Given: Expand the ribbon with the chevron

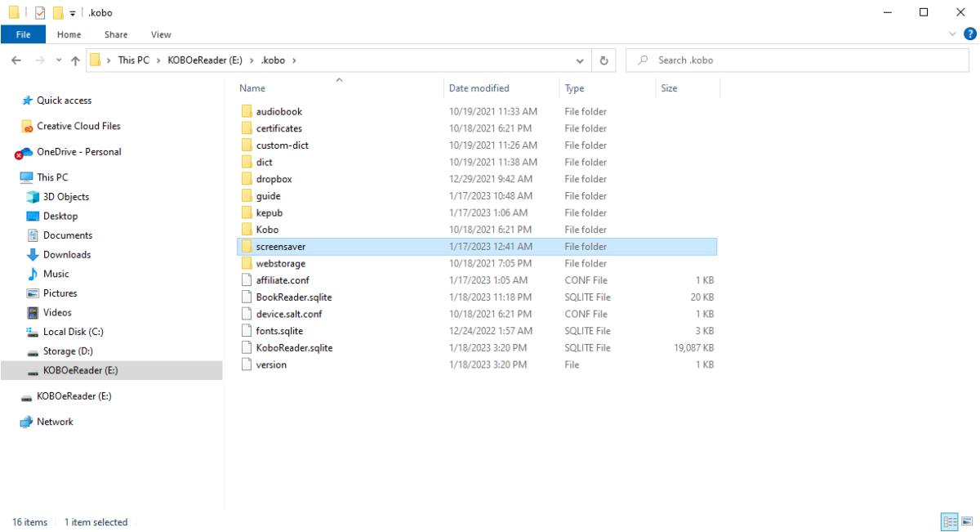Looking at the screenshot, I should [x=952, y=34].
